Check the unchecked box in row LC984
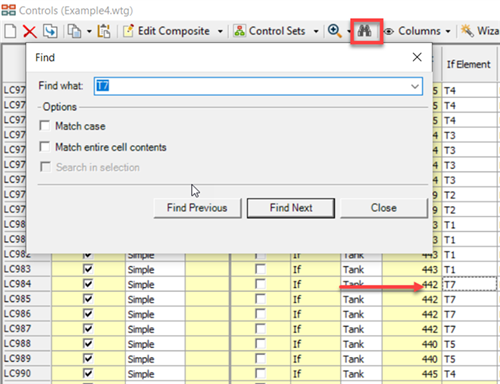 coord(260,284)
